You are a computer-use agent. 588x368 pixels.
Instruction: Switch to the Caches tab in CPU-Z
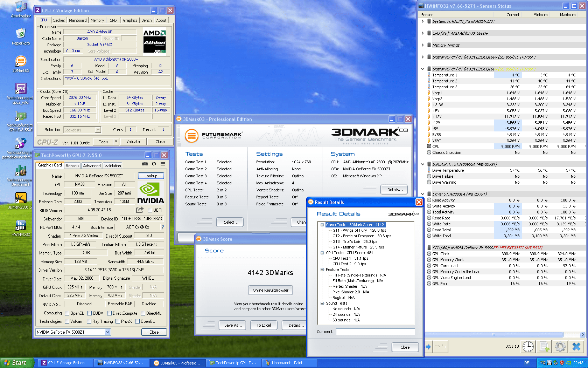(59, 20)
